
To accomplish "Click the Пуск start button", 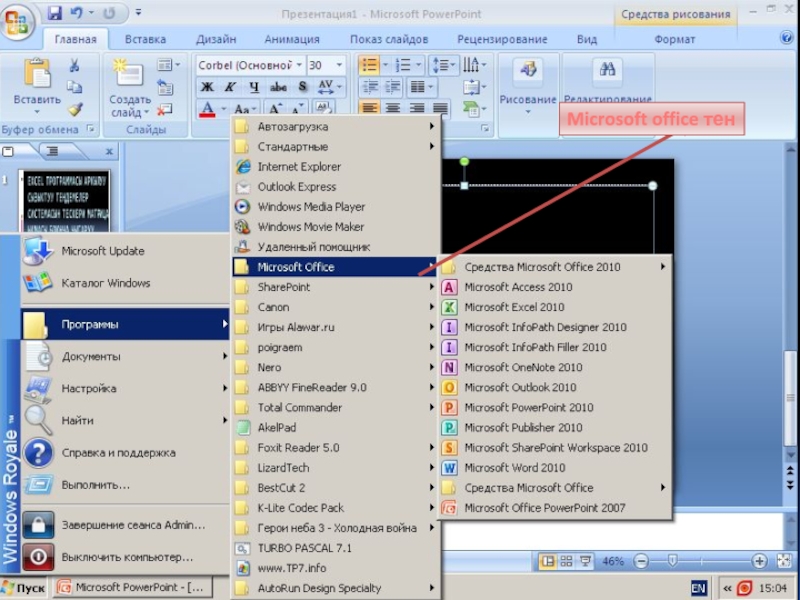I will tap(24, 588).
